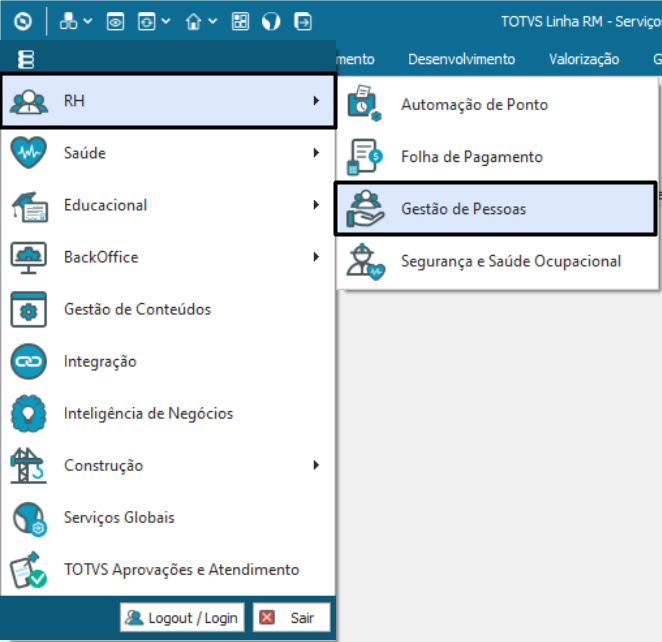
Task: Select Gestão de Pessoas menu entry
Action: tap(496, 209)
